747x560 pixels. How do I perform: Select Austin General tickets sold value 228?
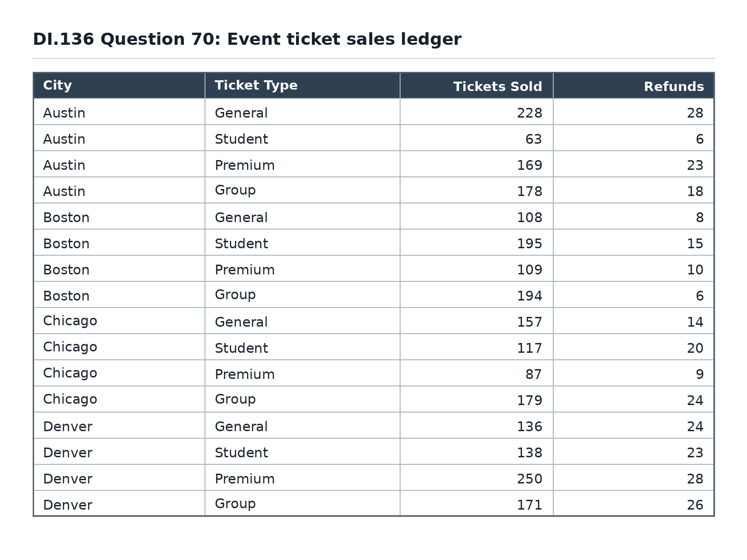(x=477, y=112)
